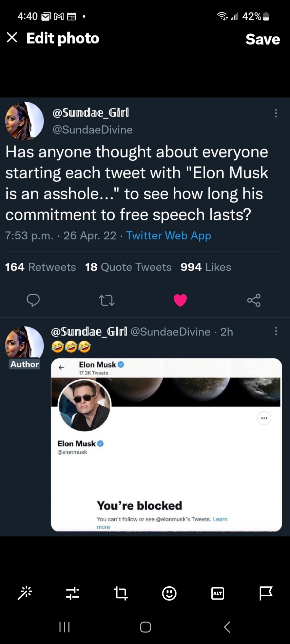Viewport: 290px width, 644px height.
Task: Click the reply speech bubble icon
Action: pos(33,300)
